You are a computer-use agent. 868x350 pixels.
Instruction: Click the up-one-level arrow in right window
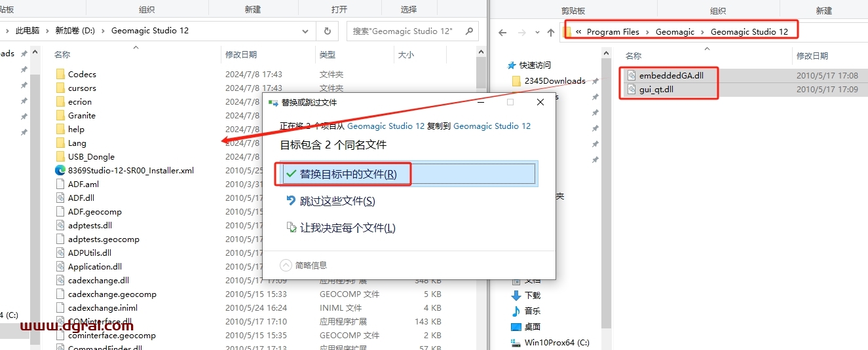[551, 32]
